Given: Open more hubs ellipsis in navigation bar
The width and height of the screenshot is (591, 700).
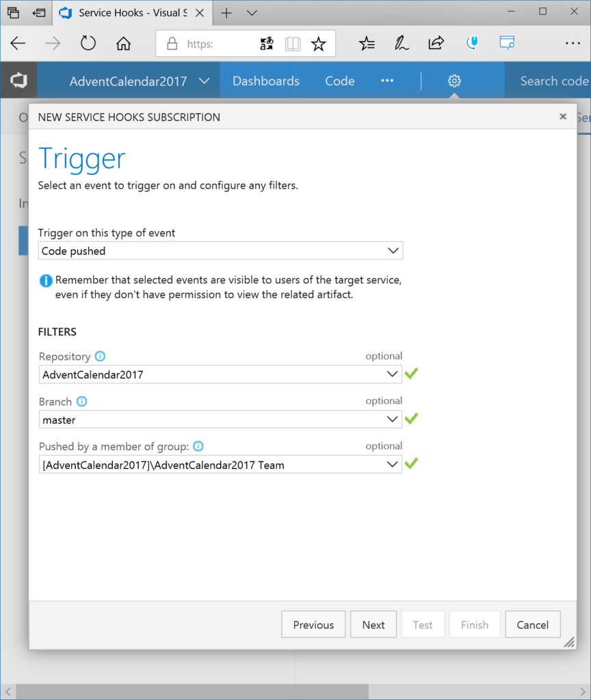Looking at the screenshot, I should click(x=387, y=81).
